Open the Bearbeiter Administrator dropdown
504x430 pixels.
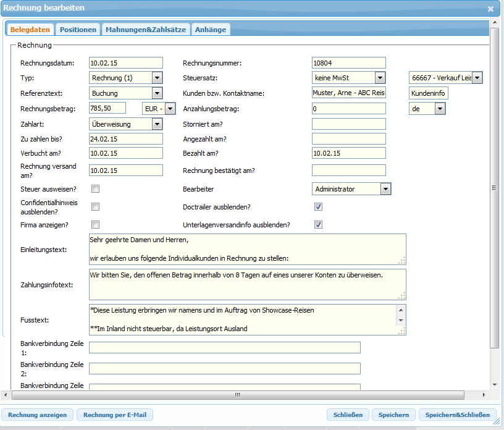coord(385,189)
